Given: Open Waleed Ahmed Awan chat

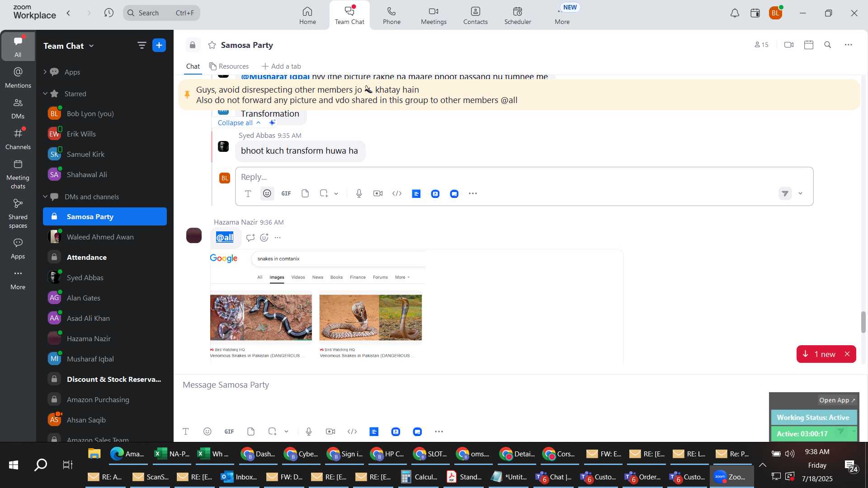Looking at the screenshot, I should tap(105, 237).
